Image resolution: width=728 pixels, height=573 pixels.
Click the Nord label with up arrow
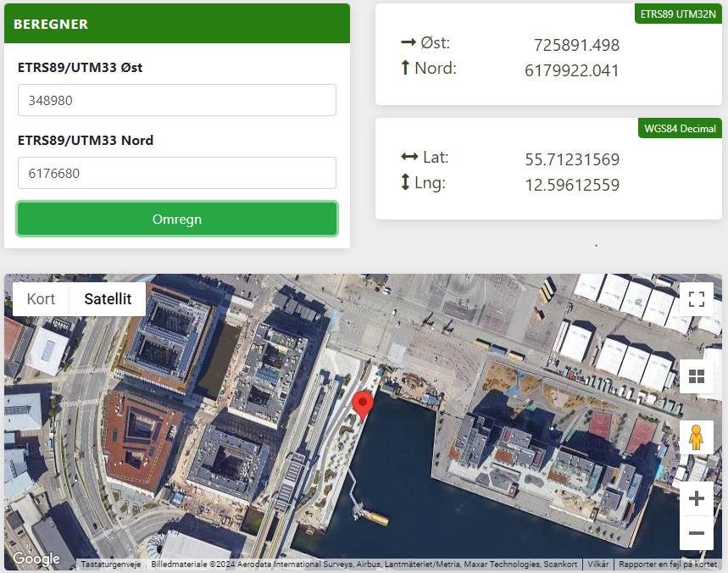coord(429,68)
